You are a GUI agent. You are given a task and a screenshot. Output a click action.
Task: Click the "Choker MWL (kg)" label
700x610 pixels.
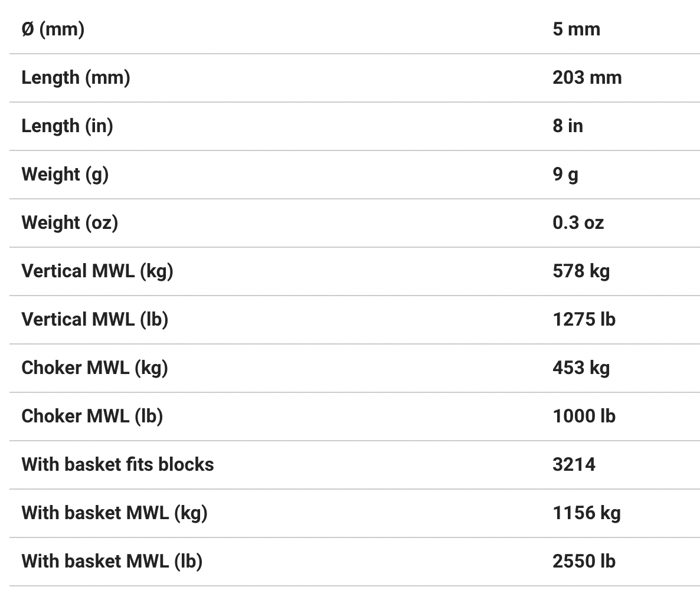tap(94, 368)
